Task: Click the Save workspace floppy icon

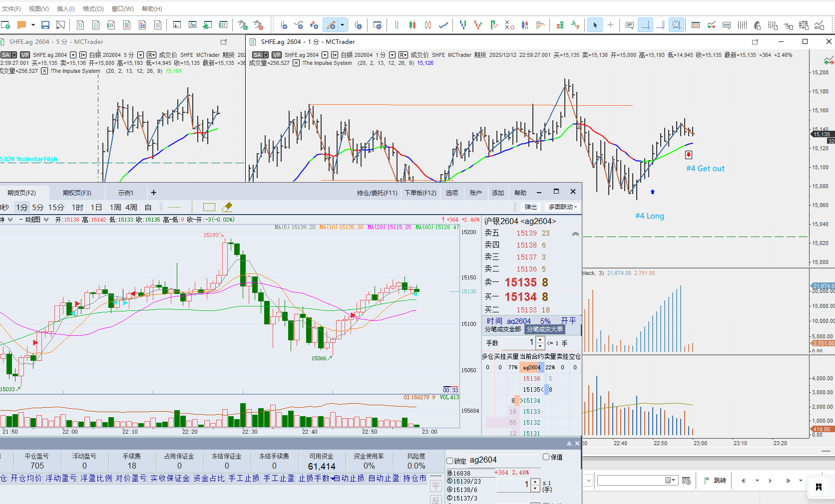Action: coord(45,25)
